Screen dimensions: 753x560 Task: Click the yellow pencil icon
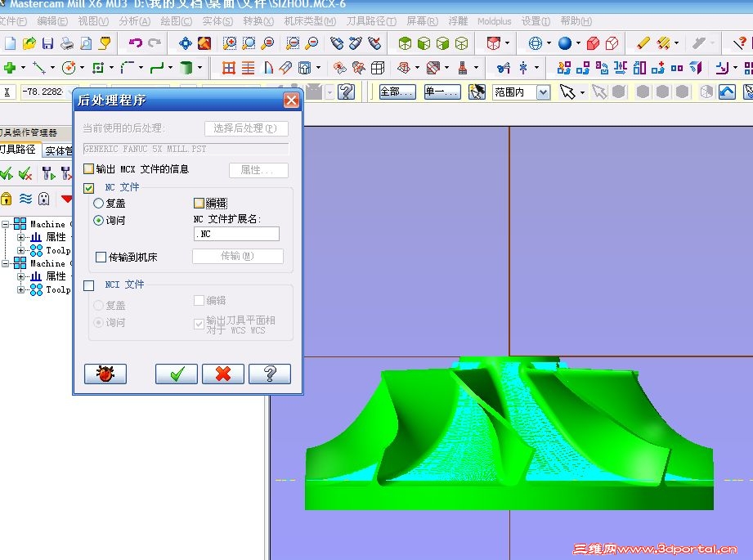click(643, 43)
